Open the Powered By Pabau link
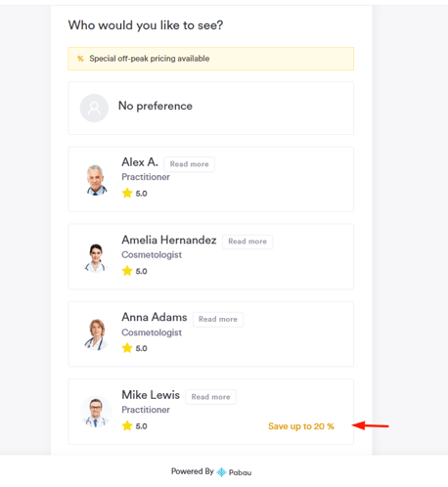The height and width of the screenshot is (487, 448). (211, 471)
